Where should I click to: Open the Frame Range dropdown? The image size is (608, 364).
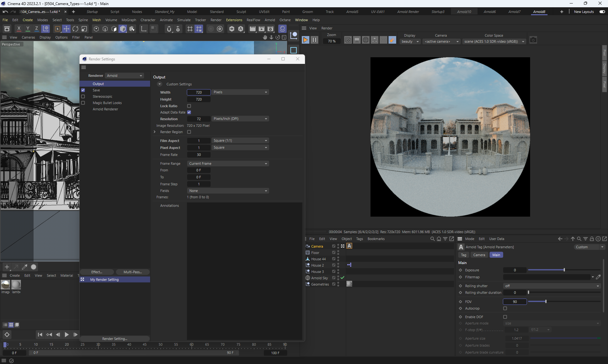tap(228, 163)
